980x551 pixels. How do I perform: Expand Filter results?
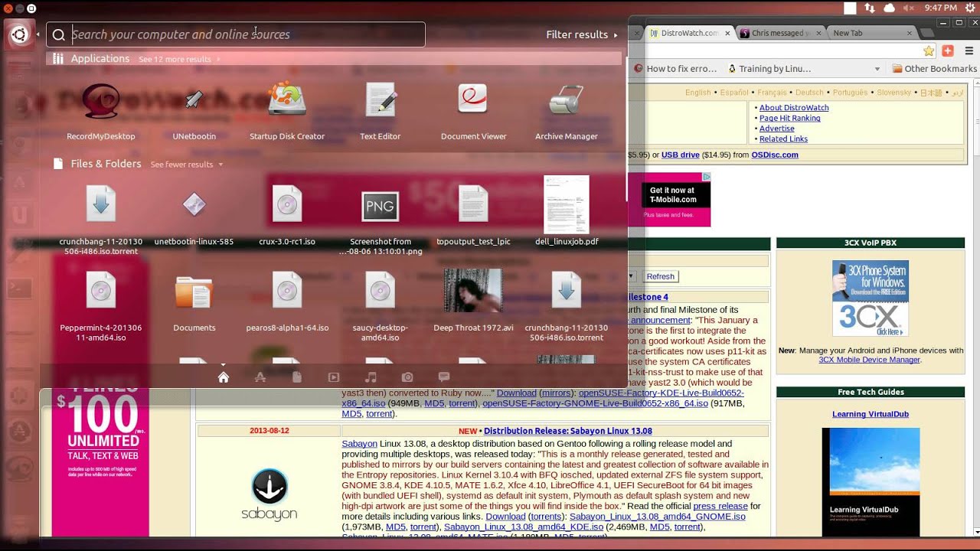pos(582,34)
